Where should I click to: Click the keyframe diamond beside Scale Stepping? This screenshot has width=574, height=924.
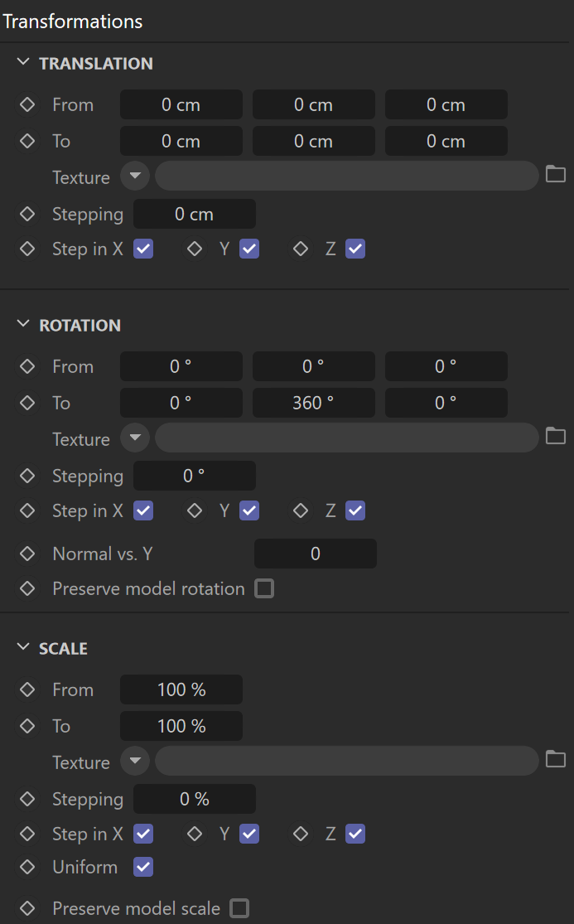pos(27,799)
